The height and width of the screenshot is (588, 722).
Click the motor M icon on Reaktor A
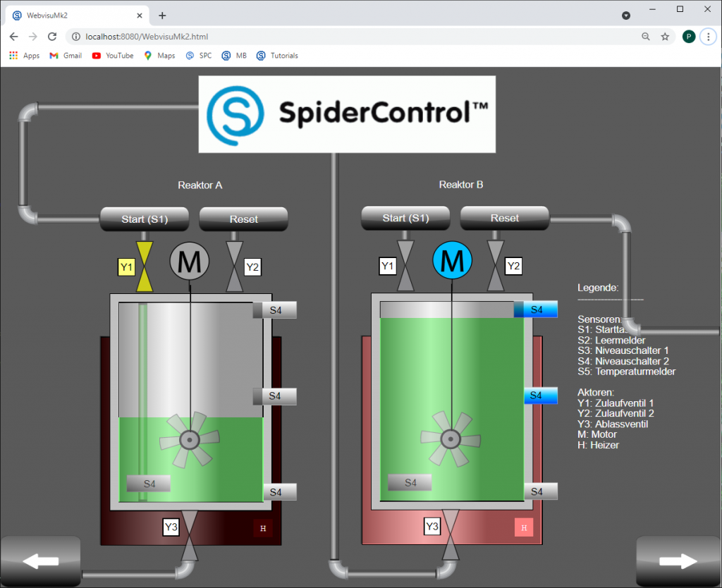point(189,261)
